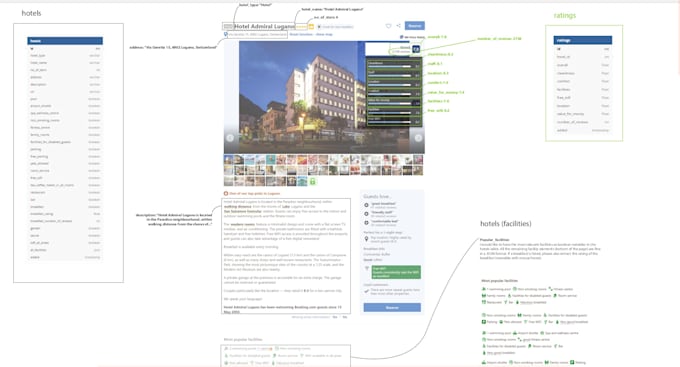Show the previous hotel photo with left arrow
680x367 pixels.
pos(230,138)
